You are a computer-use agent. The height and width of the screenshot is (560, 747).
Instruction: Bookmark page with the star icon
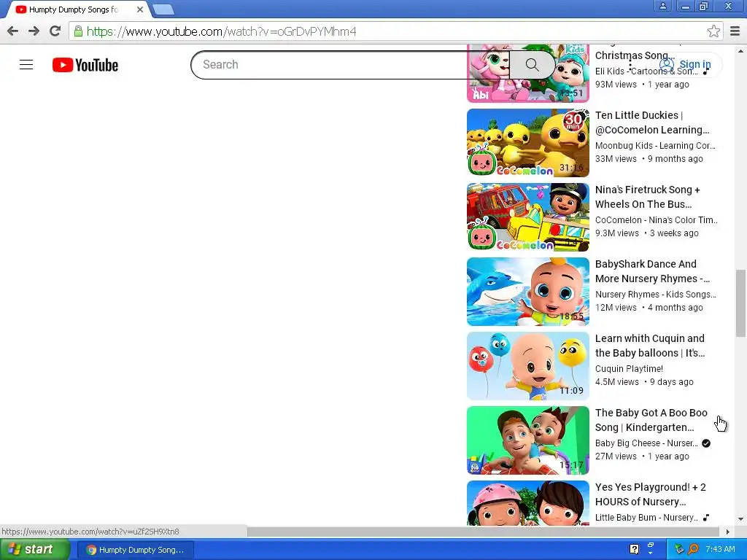(x=713, y=31)
